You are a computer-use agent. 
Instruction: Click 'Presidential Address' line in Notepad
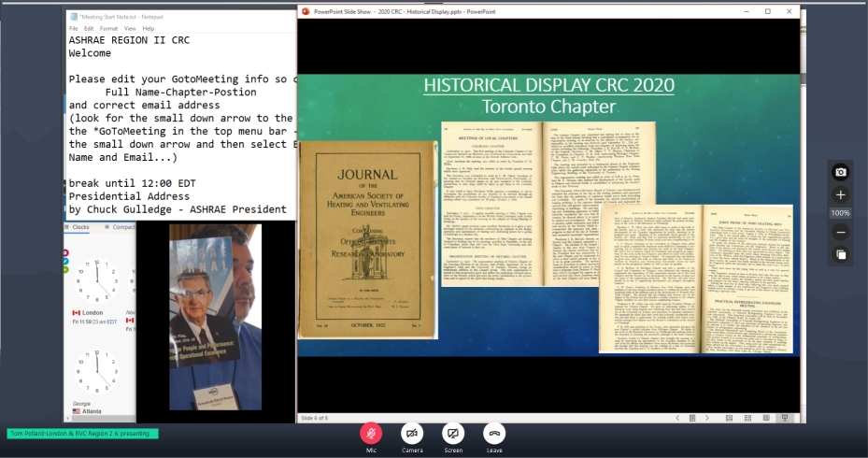tap(129, 196)
